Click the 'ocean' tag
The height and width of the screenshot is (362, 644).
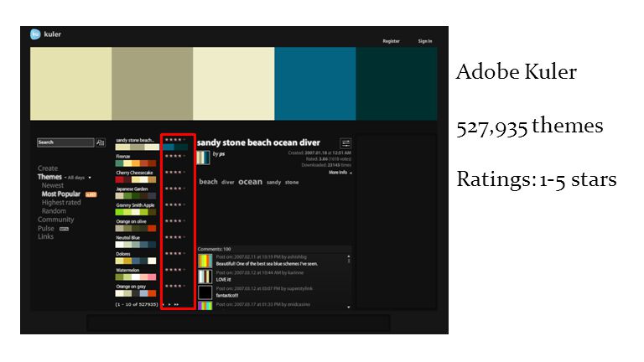(x=250, y=181)
